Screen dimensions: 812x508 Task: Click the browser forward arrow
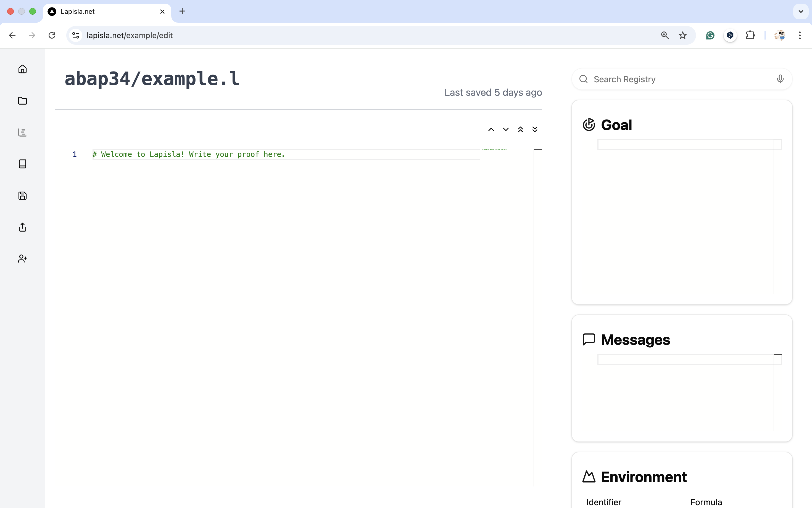click(x=32, y=35)
